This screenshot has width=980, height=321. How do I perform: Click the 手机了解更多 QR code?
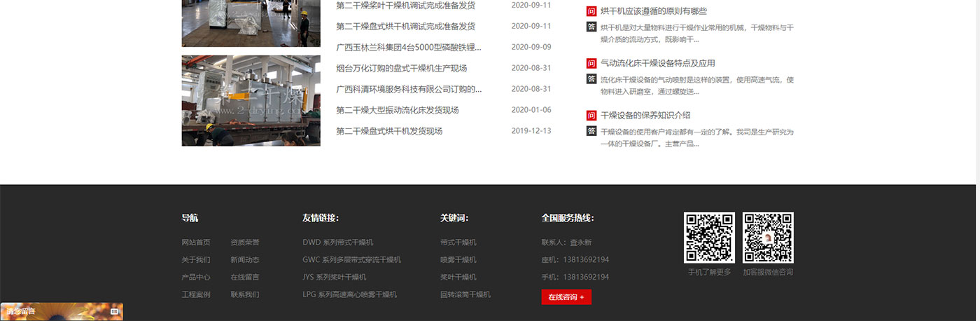(x=709, y=238)
